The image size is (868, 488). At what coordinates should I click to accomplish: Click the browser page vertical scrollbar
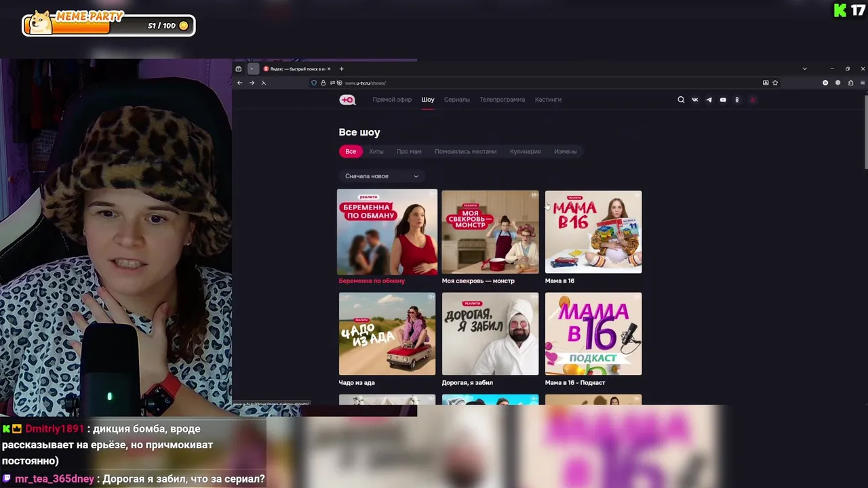point(865,133)
